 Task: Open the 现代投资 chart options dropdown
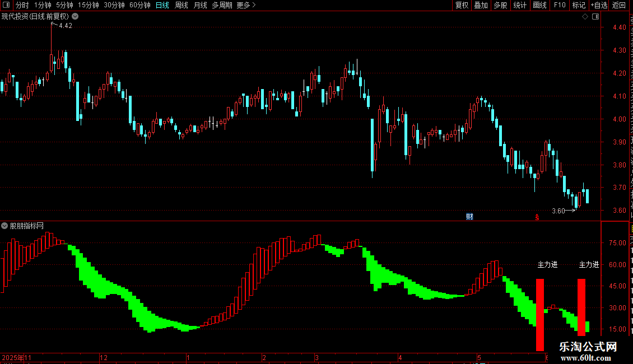click(75, 17)
